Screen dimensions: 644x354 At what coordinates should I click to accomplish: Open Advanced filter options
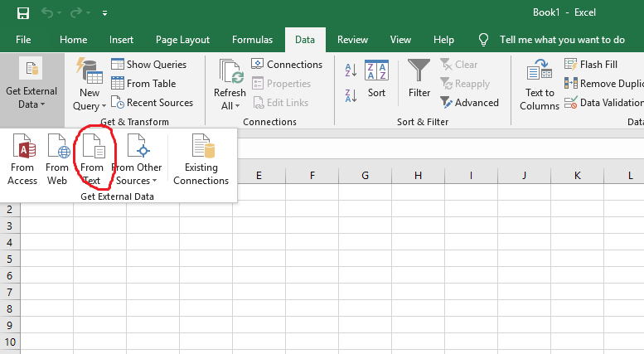(x=469, y=103)
